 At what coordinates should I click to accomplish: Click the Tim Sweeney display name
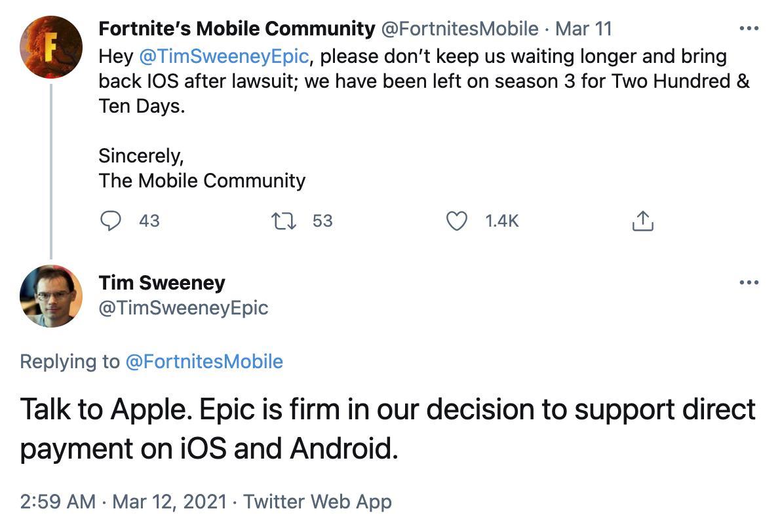163,283
